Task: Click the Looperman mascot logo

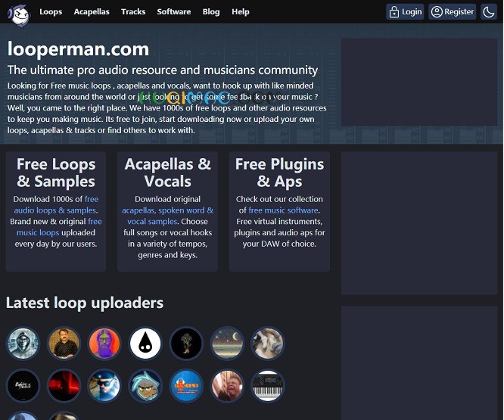Action: 19,15
